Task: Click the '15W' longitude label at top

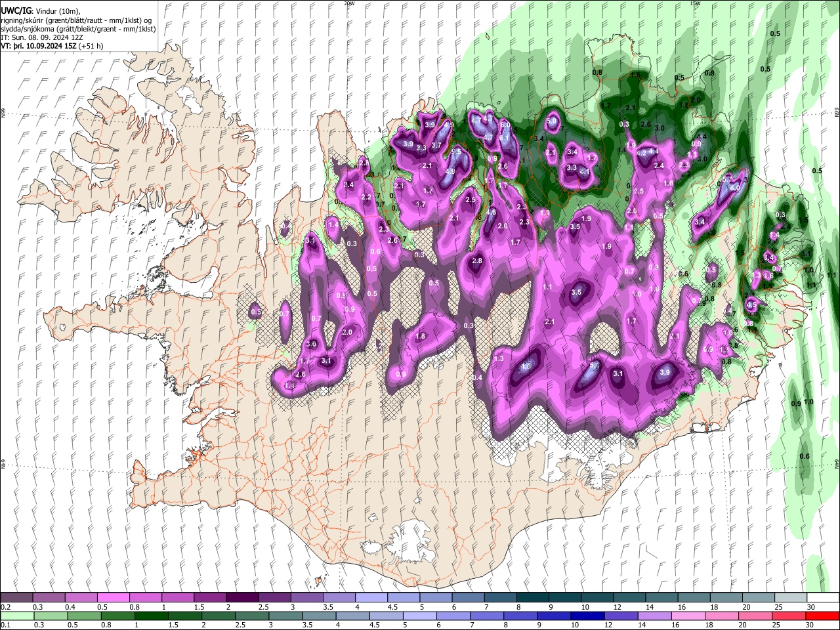Action: coord(695,3)
